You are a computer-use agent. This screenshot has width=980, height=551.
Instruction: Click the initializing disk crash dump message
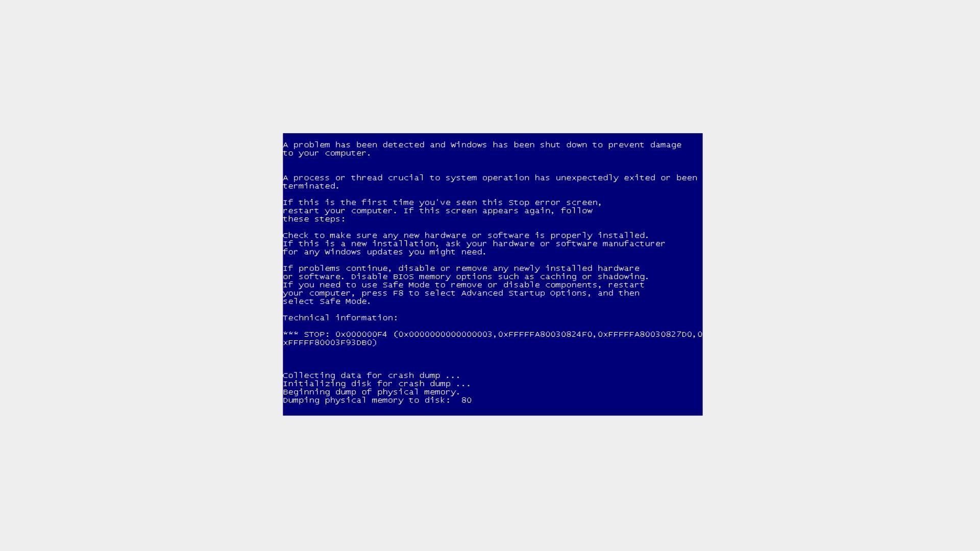377,384
